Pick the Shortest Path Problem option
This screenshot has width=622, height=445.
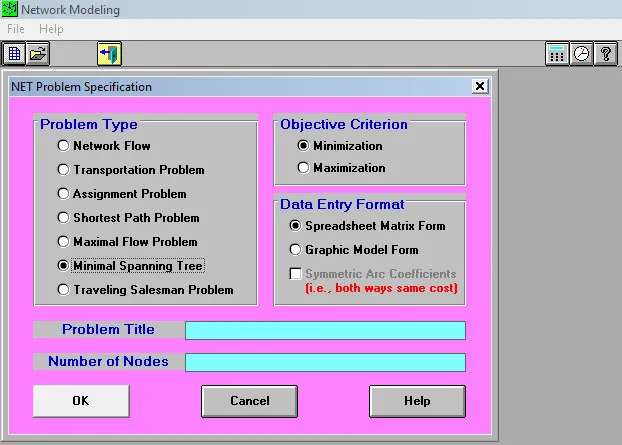click(x=64, y=218)
